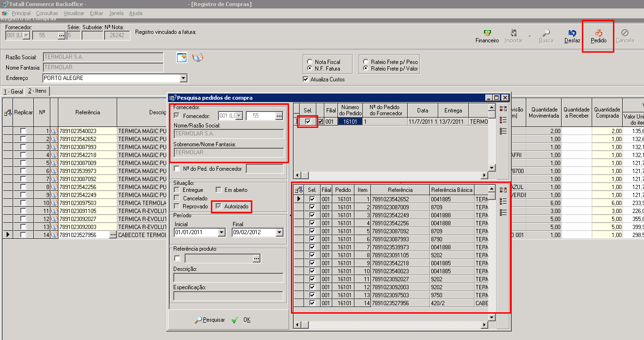Click the Nº do Ped. do Fornecedor input field
Screen dimensions: 644x340
pyautogui.click(x=265, y=169)
